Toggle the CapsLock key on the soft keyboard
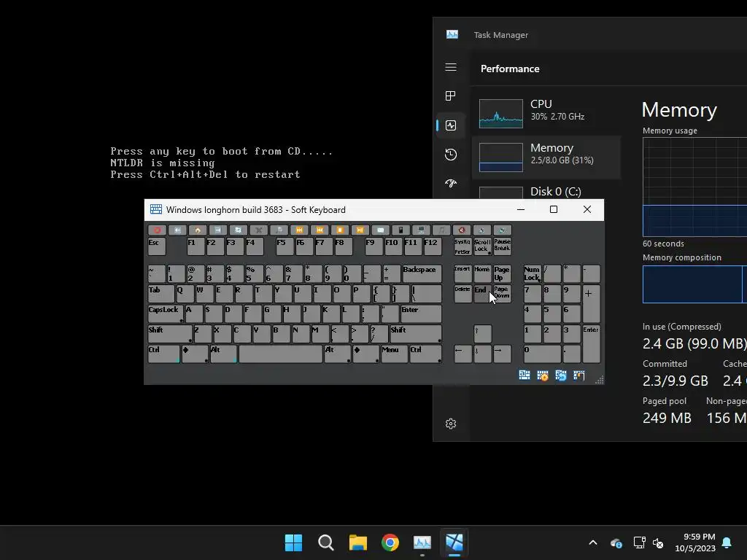This screenshot has height=560, width=747. (x=166, y=314)
